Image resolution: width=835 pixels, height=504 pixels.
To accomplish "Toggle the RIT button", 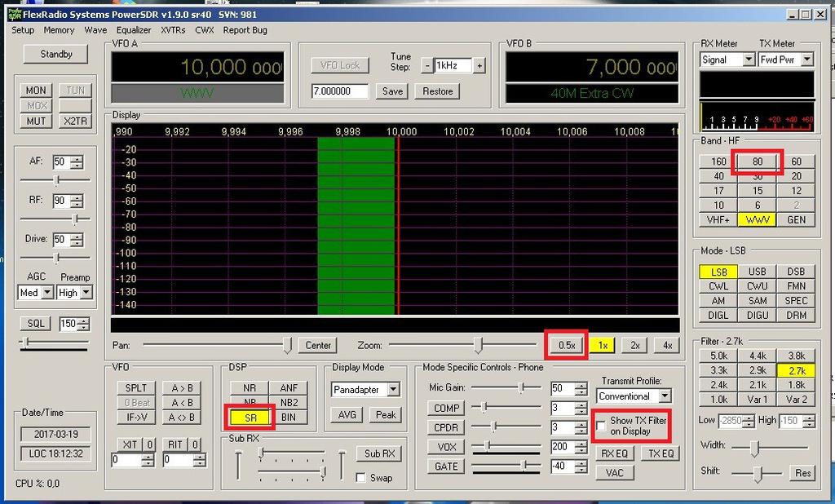I will (176, 444).
